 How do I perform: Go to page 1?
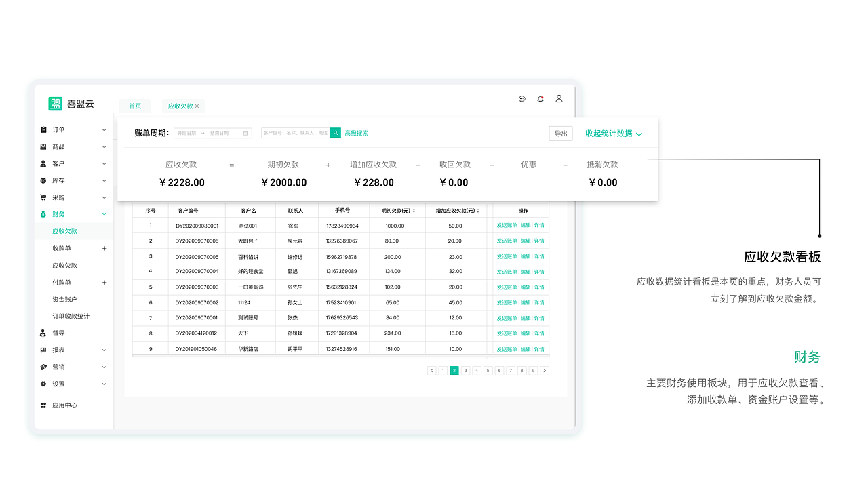(x=443, y=371)
